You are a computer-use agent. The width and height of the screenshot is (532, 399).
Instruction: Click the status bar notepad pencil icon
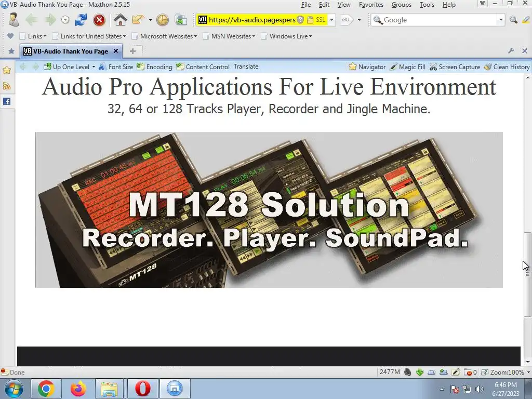pos(456,372)
